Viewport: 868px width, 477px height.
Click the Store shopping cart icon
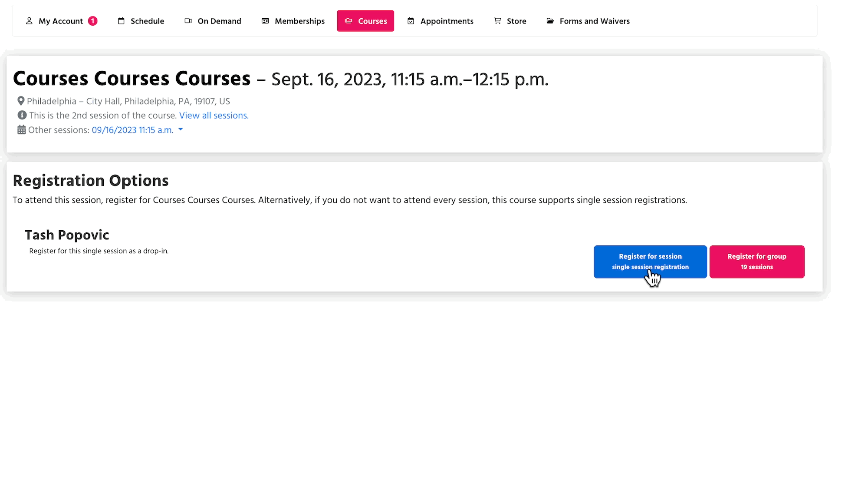(497, 21)
